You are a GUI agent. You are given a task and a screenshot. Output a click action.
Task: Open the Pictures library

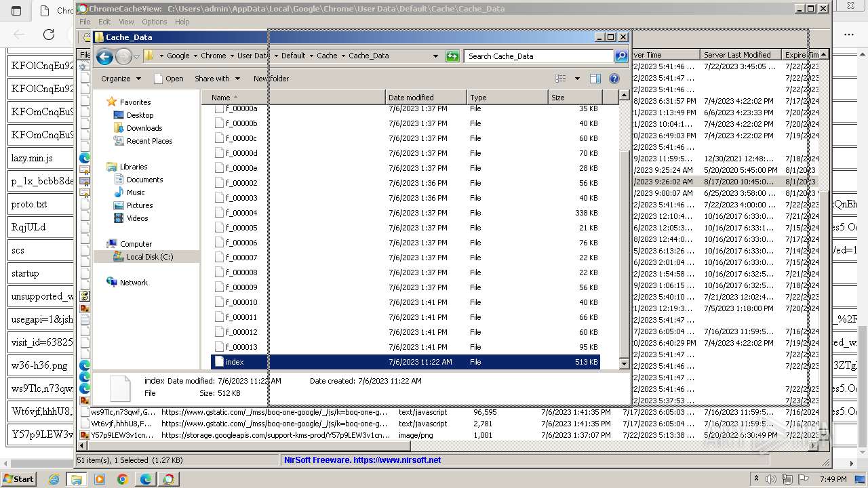tap(140, 205)
